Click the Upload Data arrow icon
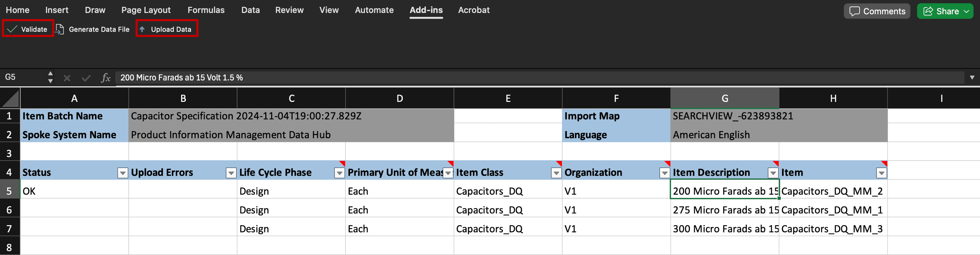Screen dimensions: 980x255 point(142,29)
